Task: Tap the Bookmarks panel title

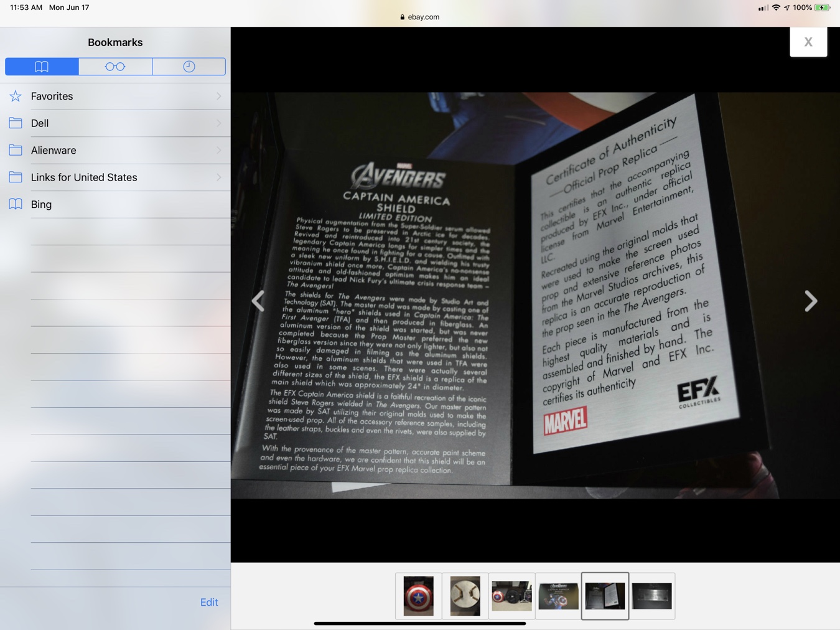Action: [115, 42]
